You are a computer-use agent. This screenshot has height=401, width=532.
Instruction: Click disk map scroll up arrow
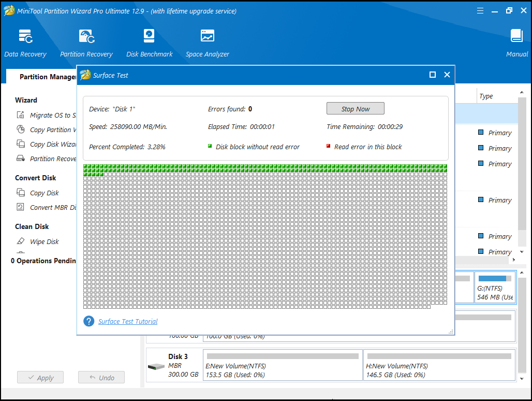[522, 273]
